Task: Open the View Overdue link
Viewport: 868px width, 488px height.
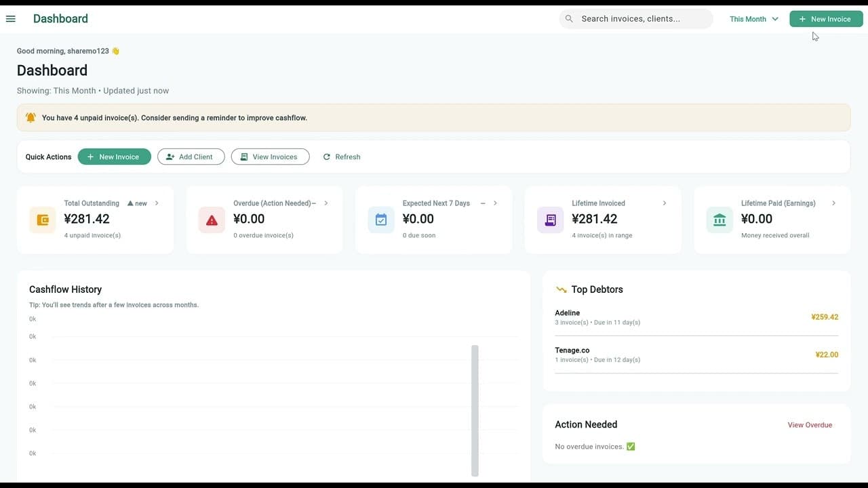Action: click(x=810, y=425)
